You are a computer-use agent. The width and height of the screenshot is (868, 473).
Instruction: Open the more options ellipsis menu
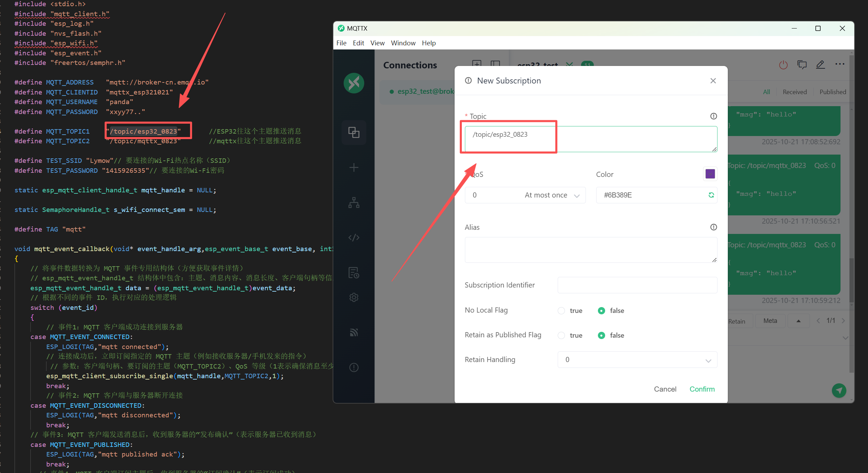coord(839,64)
